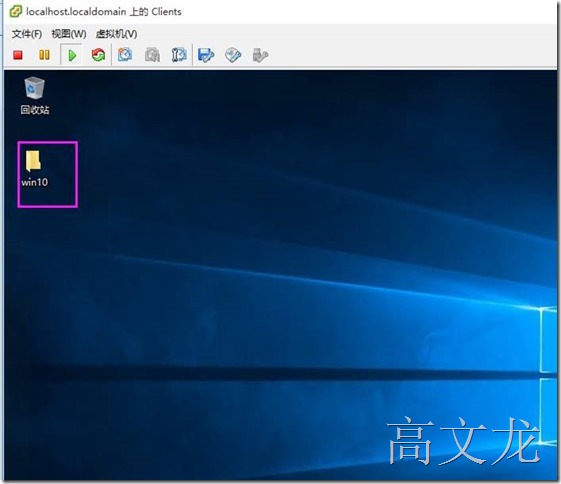Open the Snapshot Manager icon
Viewport: 561px width, 484px height.
pyautogui.click(x=179, y=55)
